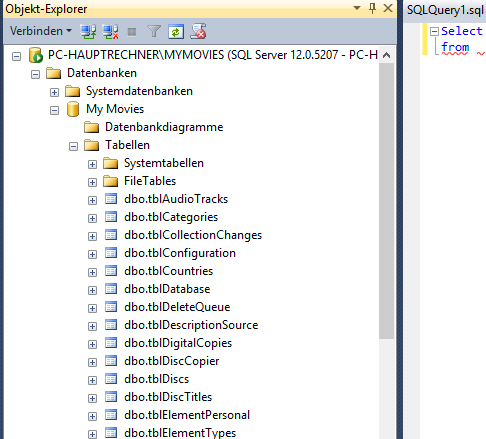Viewport: 486px width, 439px height.
Task: Click the 'Select' keyword in the query editor
Action: (462, 31)
